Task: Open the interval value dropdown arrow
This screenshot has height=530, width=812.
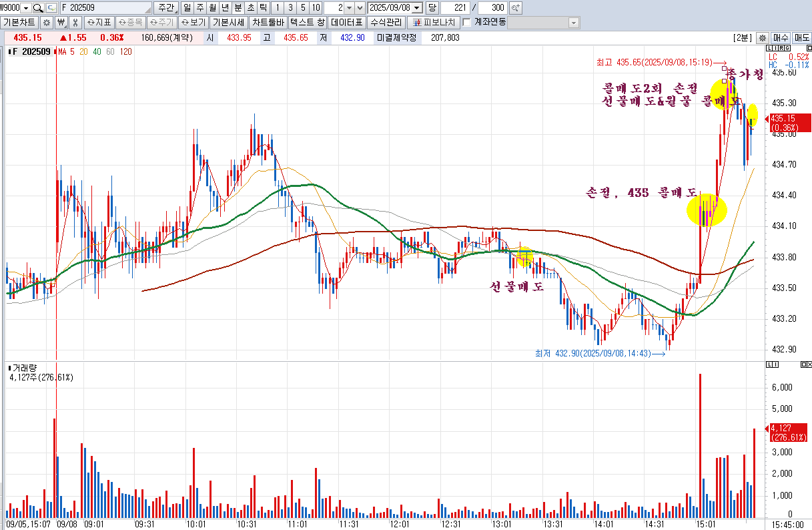Action: (x=349, y=8)
